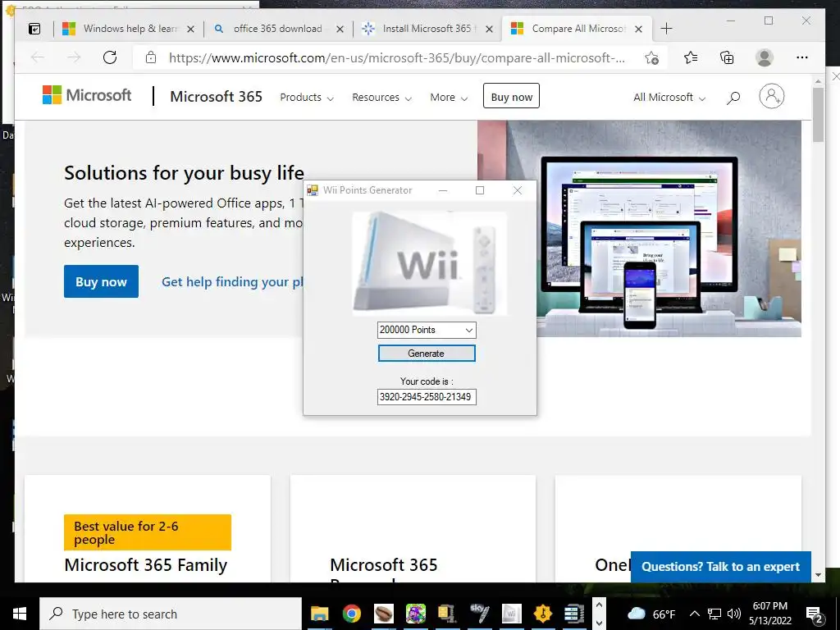Image resolution: width=840 pixels, height=630 pixels.
Task: Click the Wii Points Generator taskbar icon
Action: [x=511, y=614]
